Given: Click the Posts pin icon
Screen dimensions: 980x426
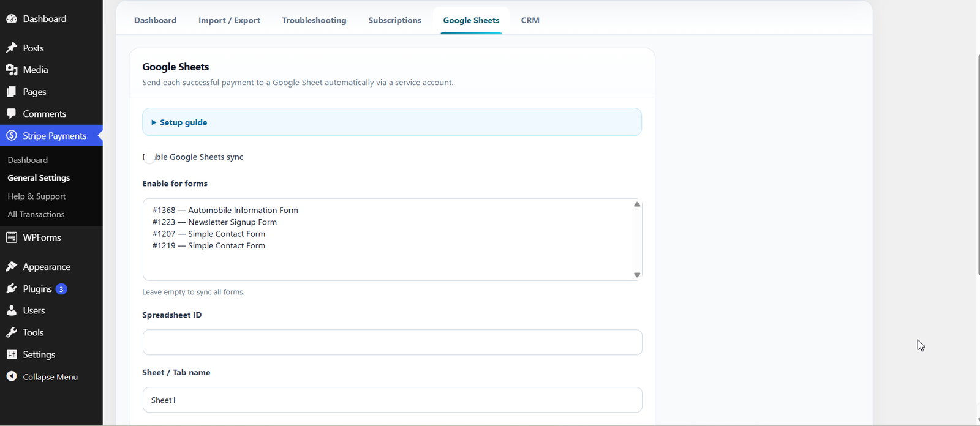Looking at the screenshot, I should point(12,48).
